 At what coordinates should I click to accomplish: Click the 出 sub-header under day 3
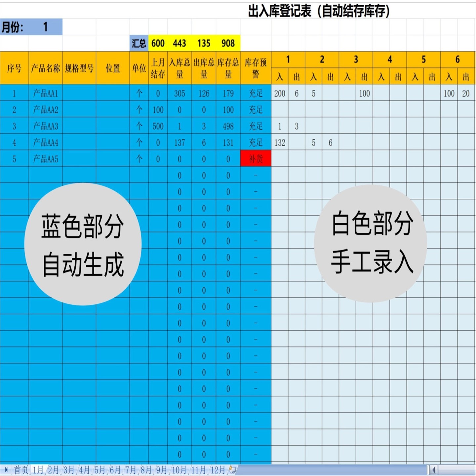click(364, 76)
